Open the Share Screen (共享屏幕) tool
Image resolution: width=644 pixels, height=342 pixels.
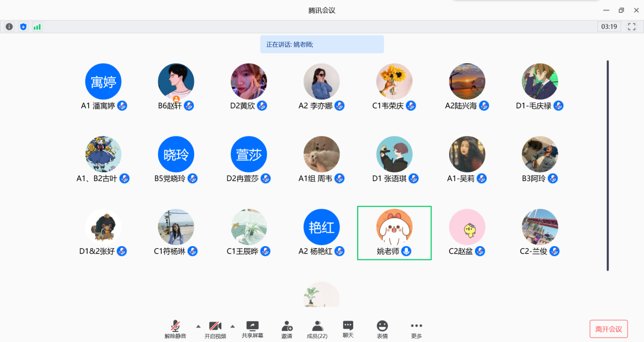coord(252,329)
